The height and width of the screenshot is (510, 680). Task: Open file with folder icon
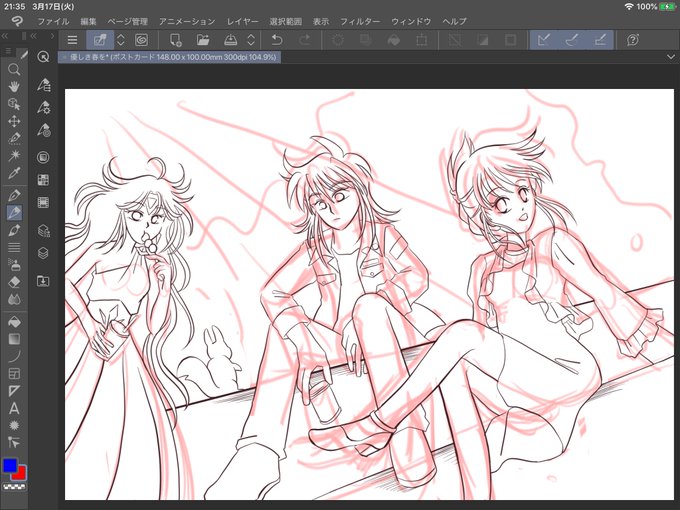pyautogui.click(x=203, y=40)
